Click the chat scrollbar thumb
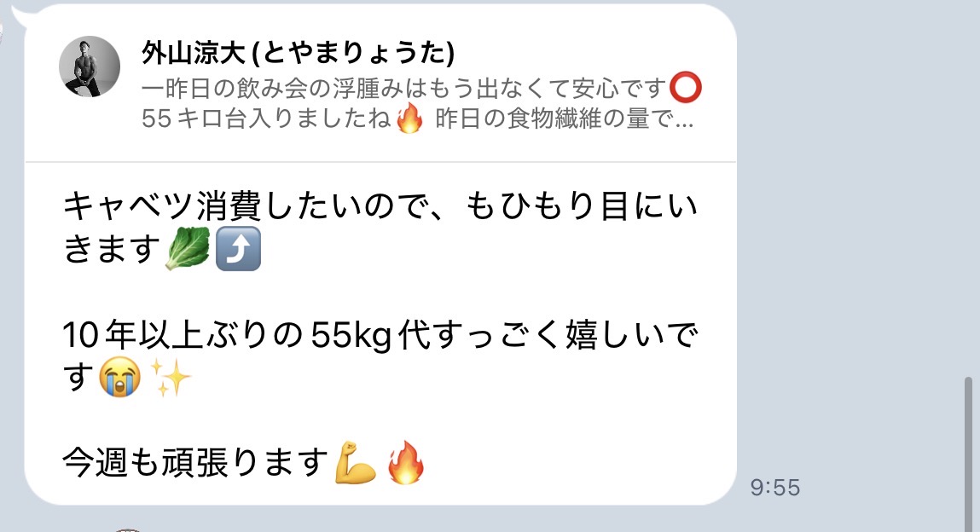Screen dimensions: 980x532 coord(968,454)
